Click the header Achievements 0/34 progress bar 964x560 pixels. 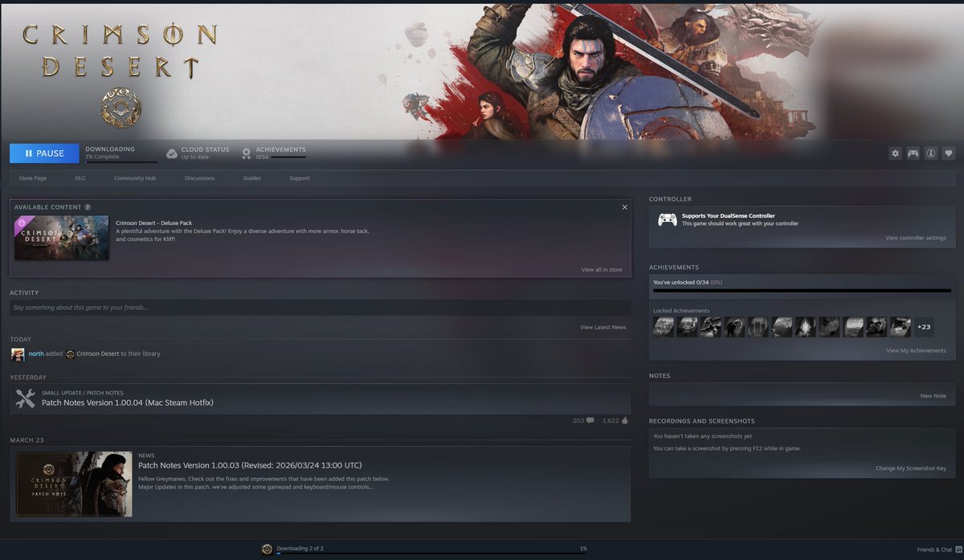click(288, 157)
